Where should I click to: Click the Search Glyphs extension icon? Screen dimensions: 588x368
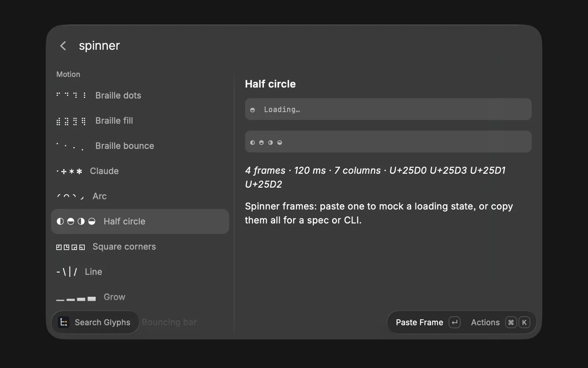(64, 322)
